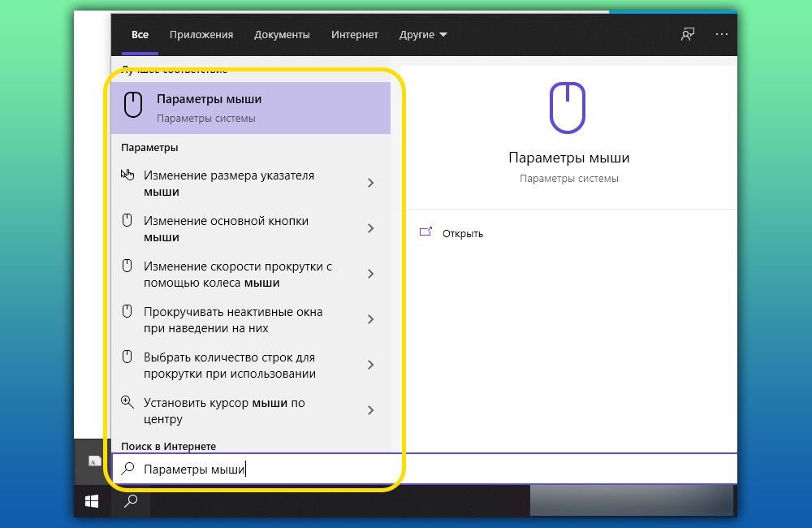Viewport: 812px width, 528px height.
Task: Select the Интернет filter tab
Action: (354, 35)
